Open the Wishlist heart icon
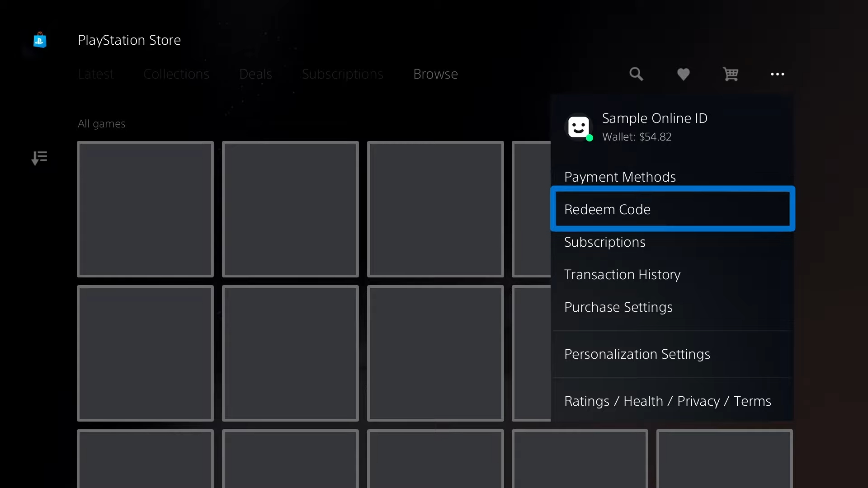Viewport: 868px width, 488px height. 683,74
